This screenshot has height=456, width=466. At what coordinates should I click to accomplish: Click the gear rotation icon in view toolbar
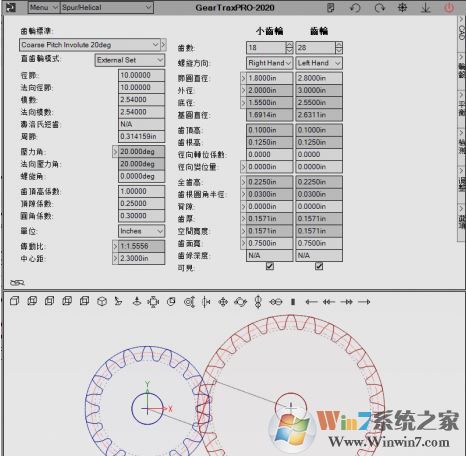pos(189,302)
